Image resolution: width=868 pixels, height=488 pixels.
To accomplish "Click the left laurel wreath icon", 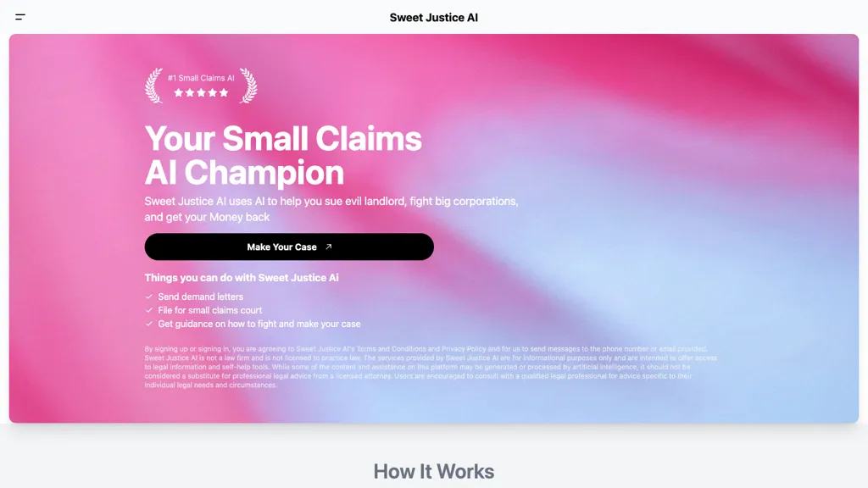I will point(154,86).
